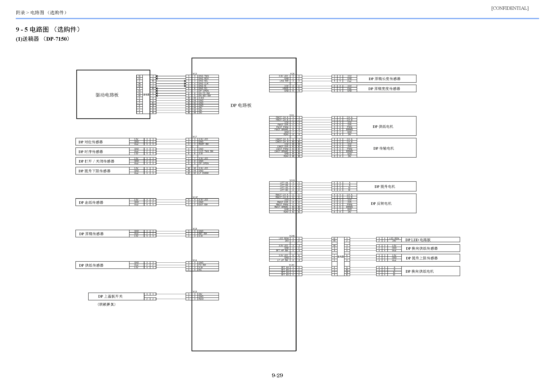
Task: Click the 'DP 供纸传感器' box
Action: [x=102, y=265]
